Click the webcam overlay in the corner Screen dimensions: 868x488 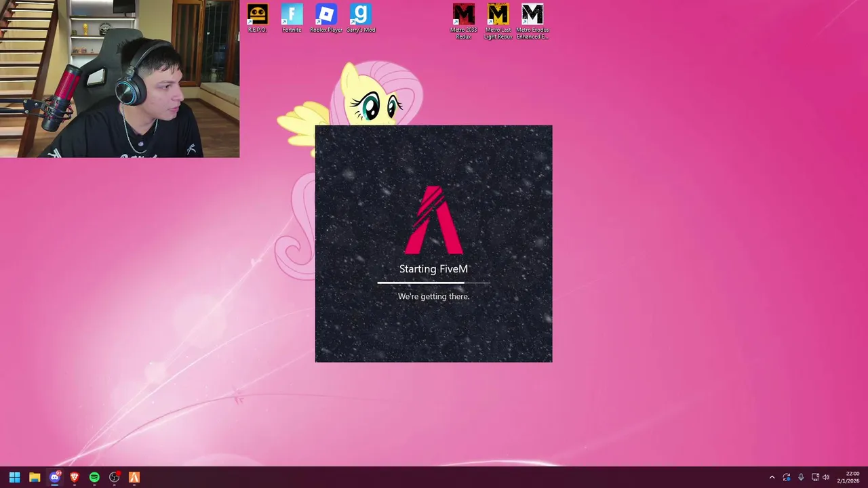[x=119, y=79]
